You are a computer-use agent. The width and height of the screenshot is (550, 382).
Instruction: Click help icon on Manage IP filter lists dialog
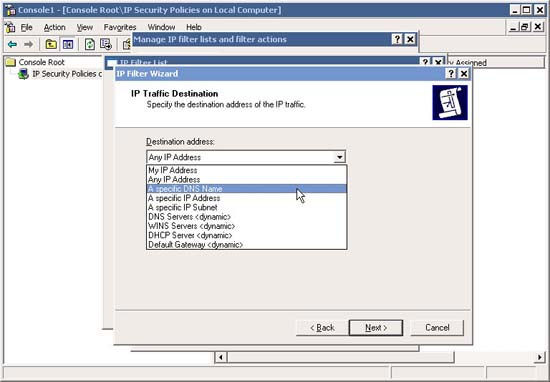pyautogui.click(x=397, y=39)
